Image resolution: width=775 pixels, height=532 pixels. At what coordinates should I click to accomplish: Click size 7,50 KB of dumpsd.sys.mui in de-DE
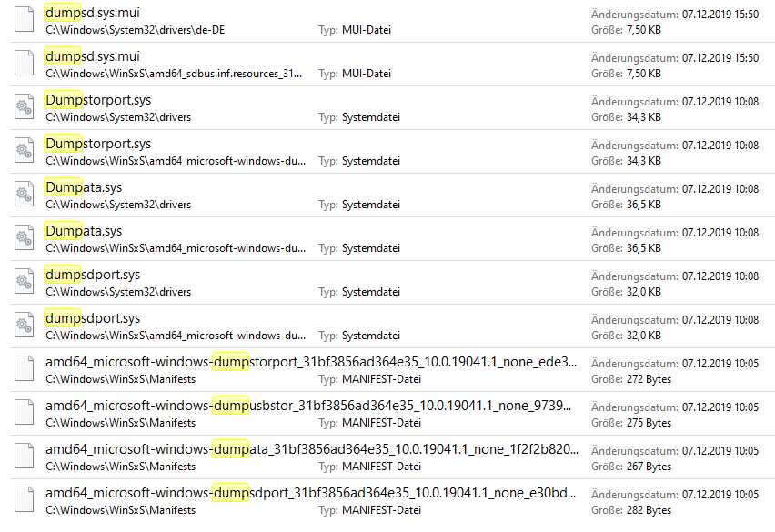click(x=643, y=30)
